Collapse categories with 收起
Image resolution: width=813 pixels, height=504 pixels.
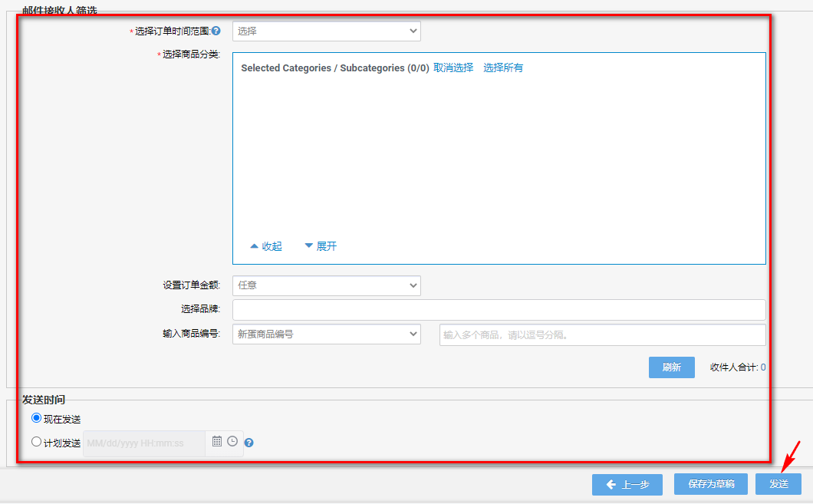266,246
